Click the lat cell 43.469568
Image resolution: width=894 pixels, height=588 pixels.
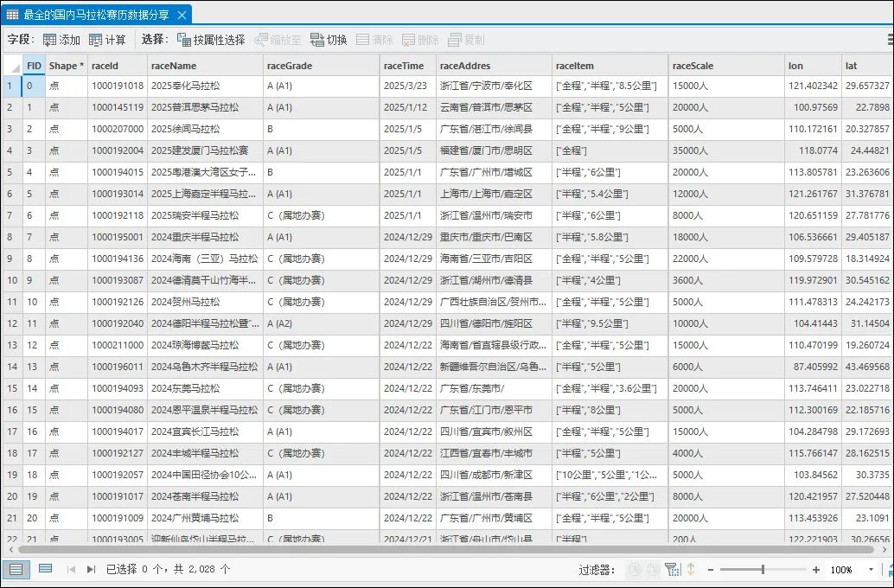point(867,367)
